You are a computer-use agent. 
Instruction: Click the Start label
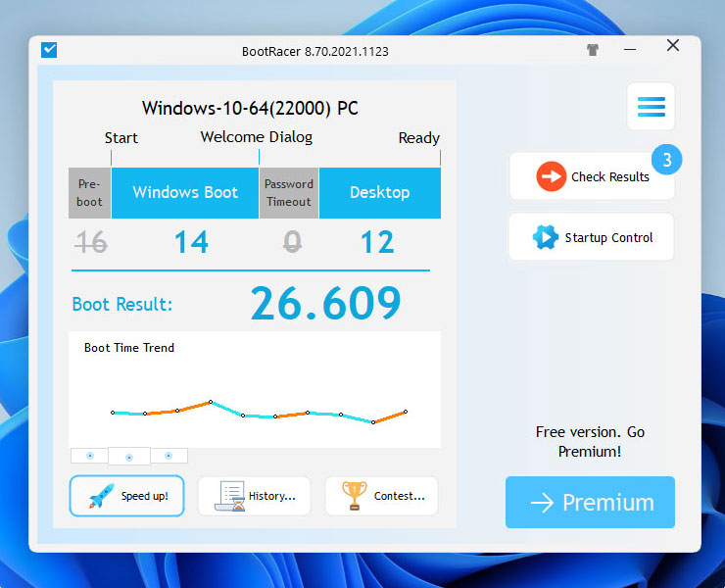click(121, 138)
